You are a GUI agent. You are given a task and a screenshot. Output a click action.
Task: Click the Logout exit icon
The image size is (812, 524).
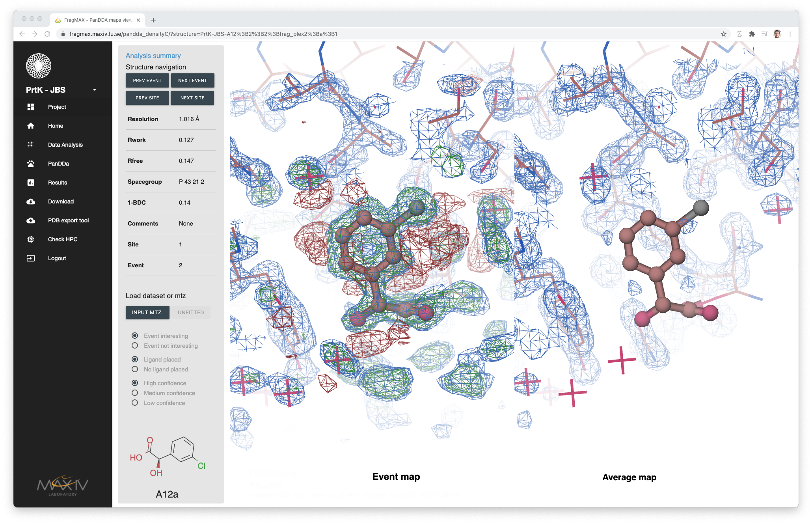coord(31,258)
